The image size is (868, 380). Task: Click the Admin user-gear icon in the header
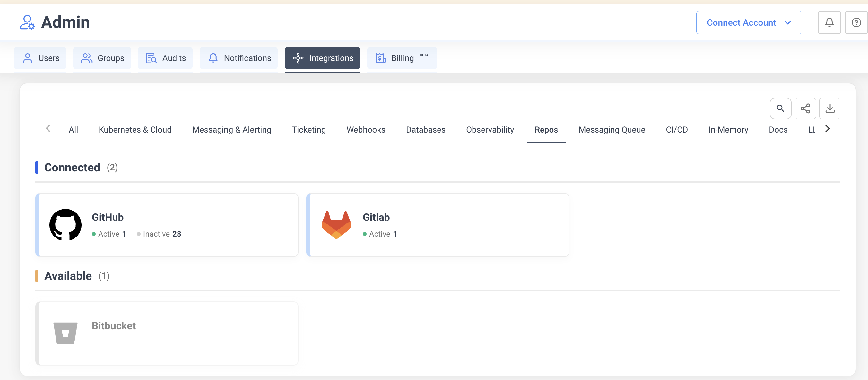27,22
